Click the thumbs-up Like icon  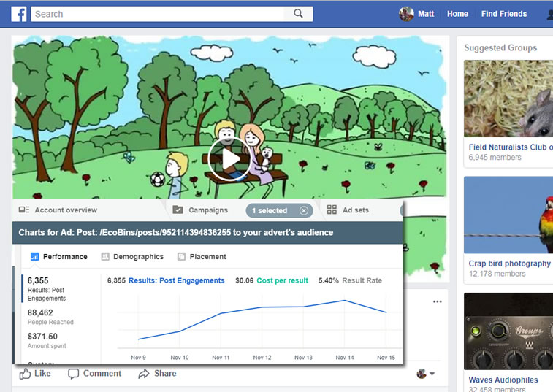point(25,373)
